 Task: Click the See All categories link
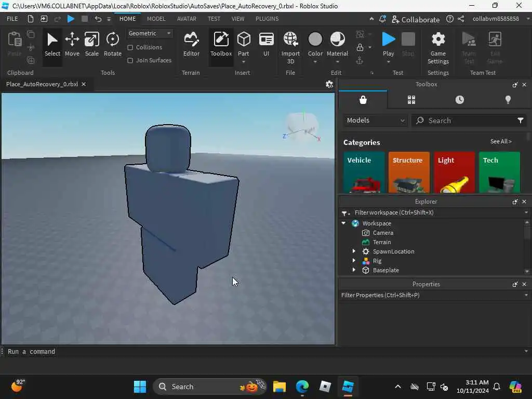[501, 141]
